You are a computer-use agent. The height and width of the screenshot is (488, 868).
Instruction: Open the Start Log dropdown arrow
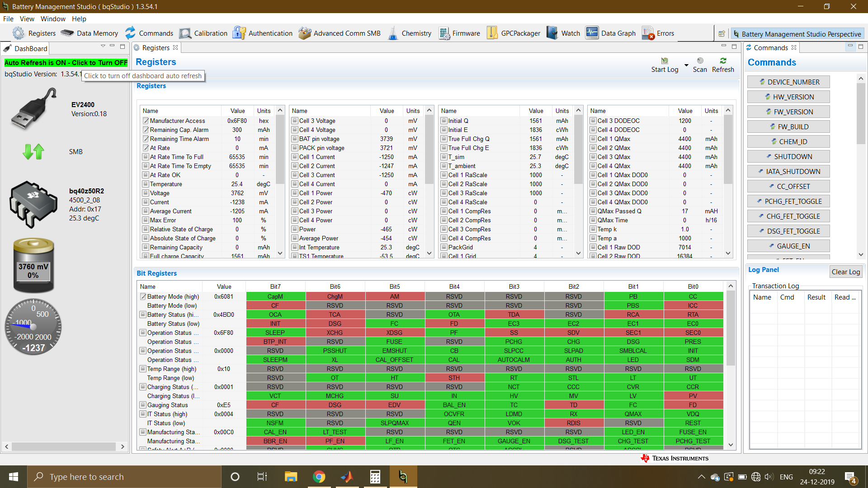[x=686, y=65]
